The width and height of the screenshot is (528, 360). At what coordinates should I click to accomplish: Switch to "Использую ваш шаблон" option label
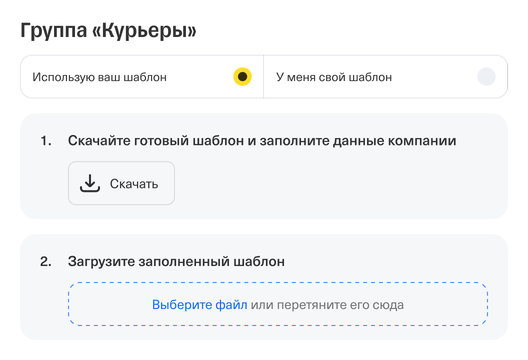tap(99, 77)
